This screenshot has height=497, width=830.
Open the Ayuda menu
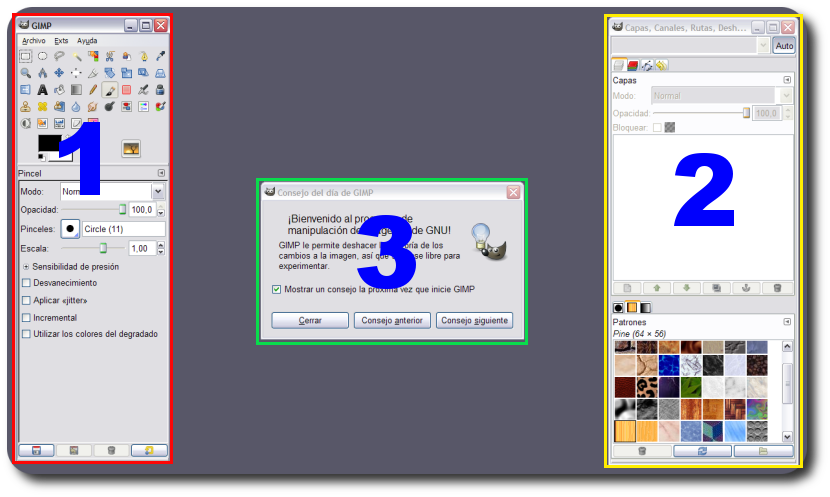87,41
